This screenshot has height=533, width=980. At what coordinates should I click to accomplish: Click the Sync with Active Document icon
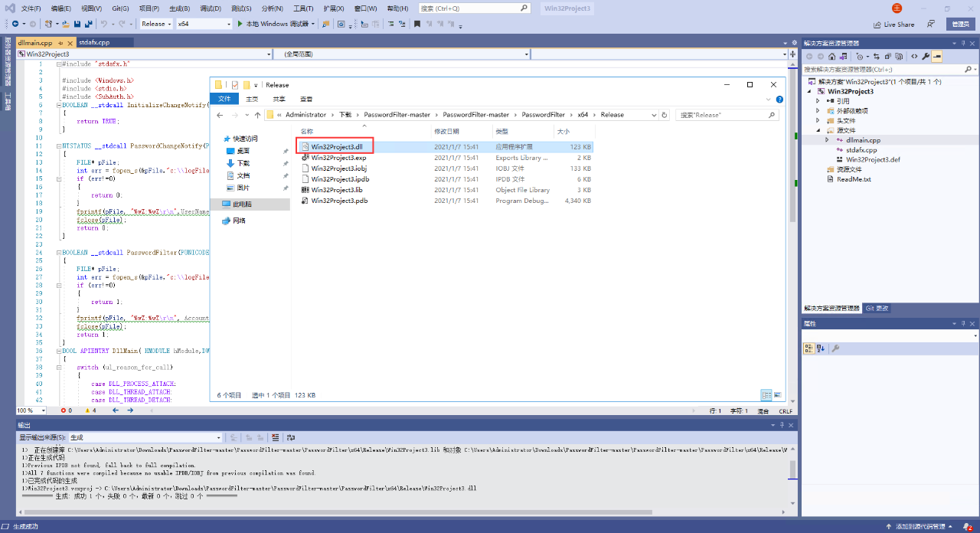(877, 57)
